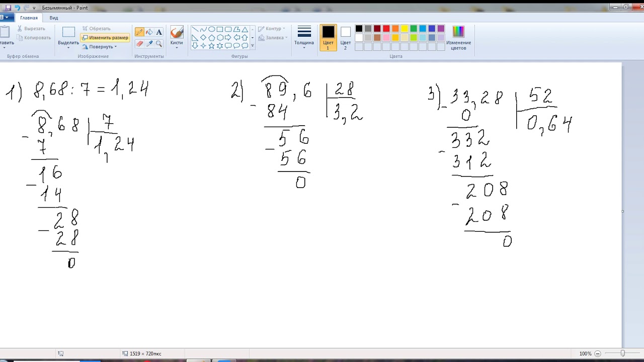Choose the rectangle shape
Screen dimensions: 644x362
[220, 30]
